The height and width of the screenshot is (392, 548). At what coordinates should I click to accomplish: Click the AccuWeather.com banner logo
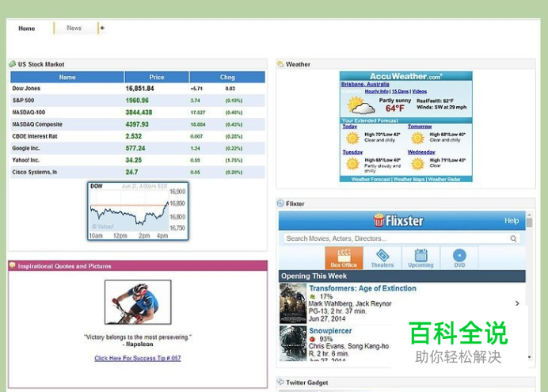tap(405, 76)
